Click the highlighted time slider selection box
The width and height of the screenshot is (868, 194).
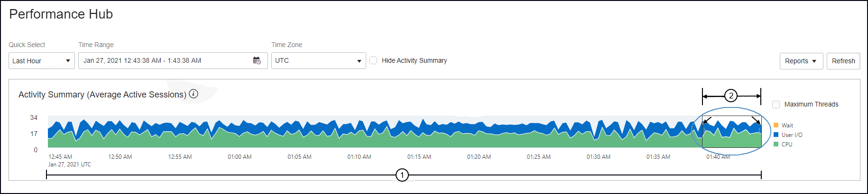point(731,132)
